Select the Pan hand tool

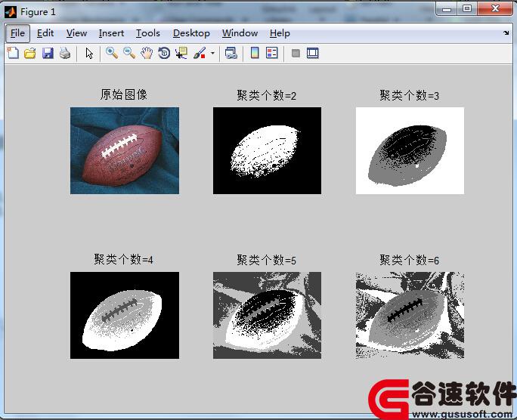click(147, 53)
